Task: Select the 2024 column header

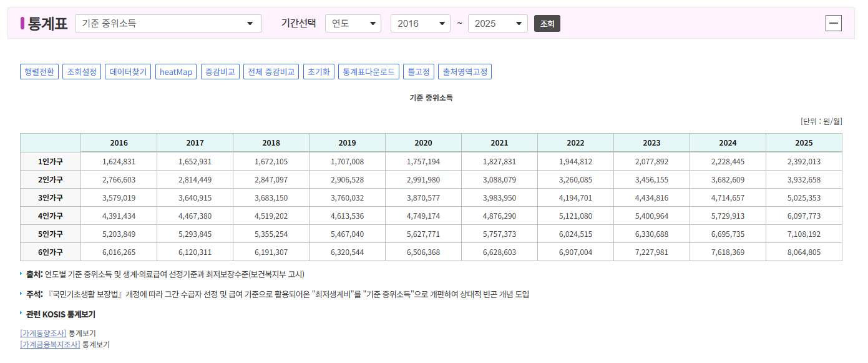Action: point(728,142)
